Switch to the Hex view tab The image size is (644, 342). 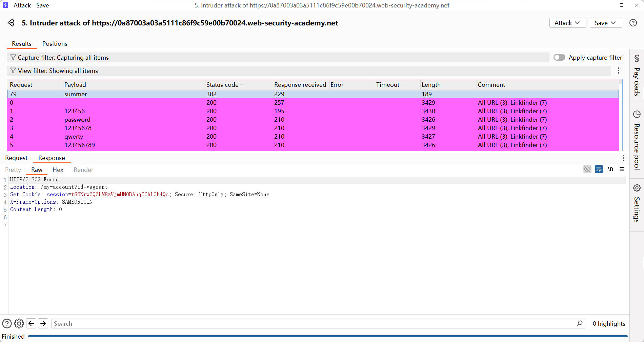click(x=58, y=170)
